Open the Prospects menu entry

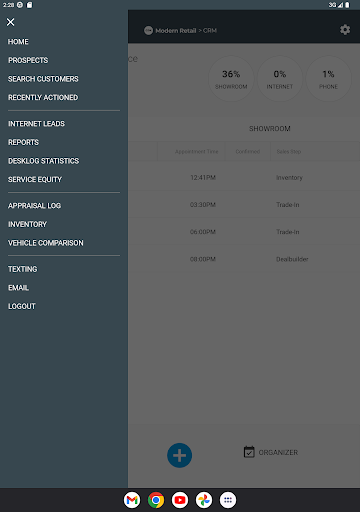(28, 60)
